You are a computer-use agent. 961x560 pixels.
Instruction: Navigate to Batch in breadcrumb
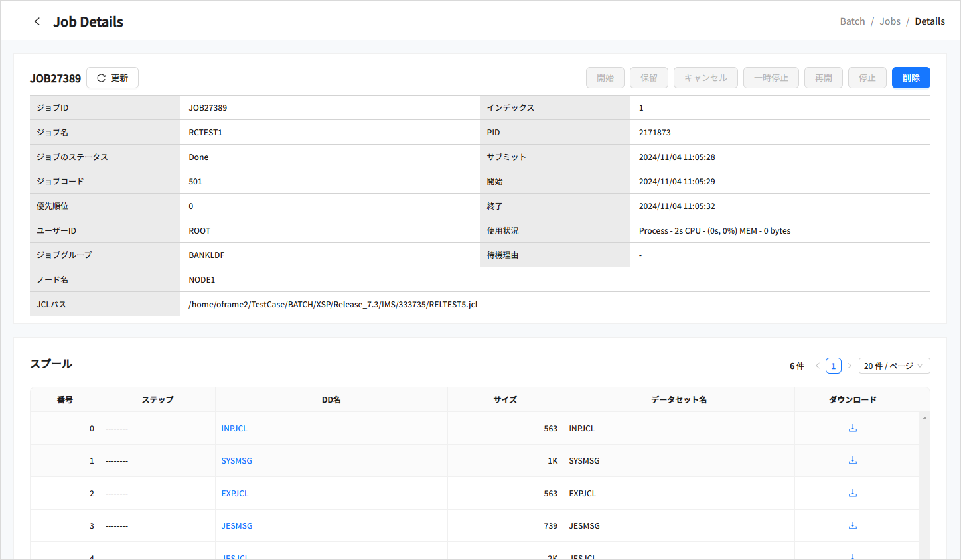[x=852, y=21]
